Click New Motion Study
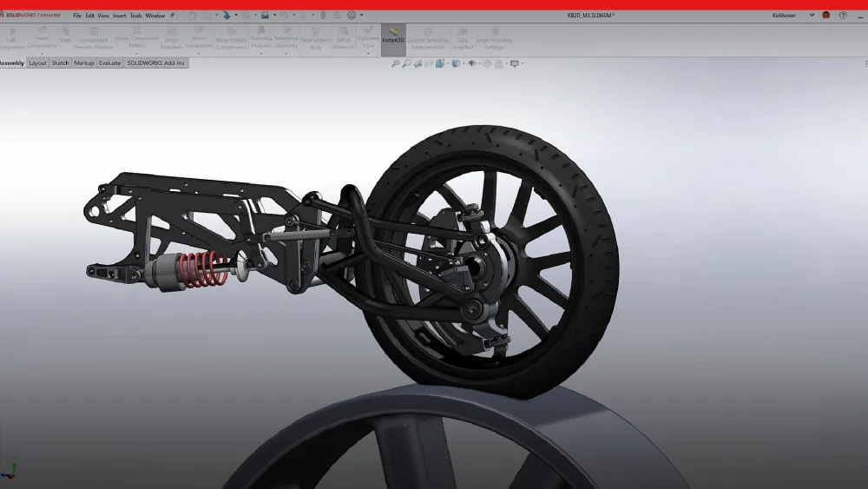 click(316, 39)
